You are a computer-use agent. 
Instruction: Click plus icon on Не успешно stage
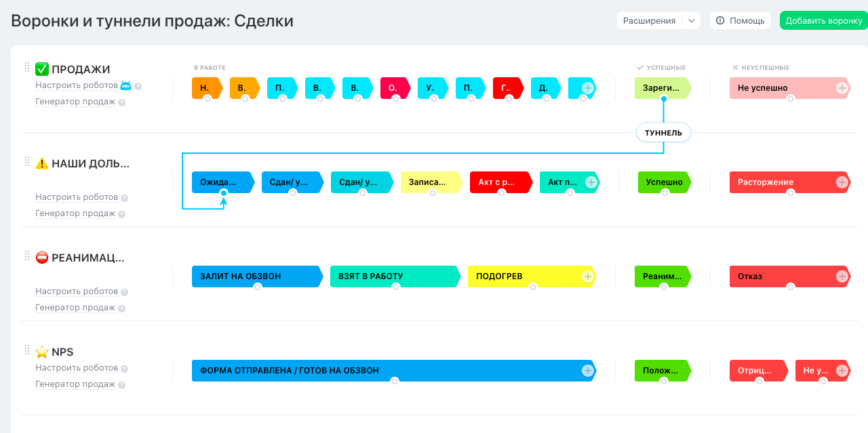(842, 88)
